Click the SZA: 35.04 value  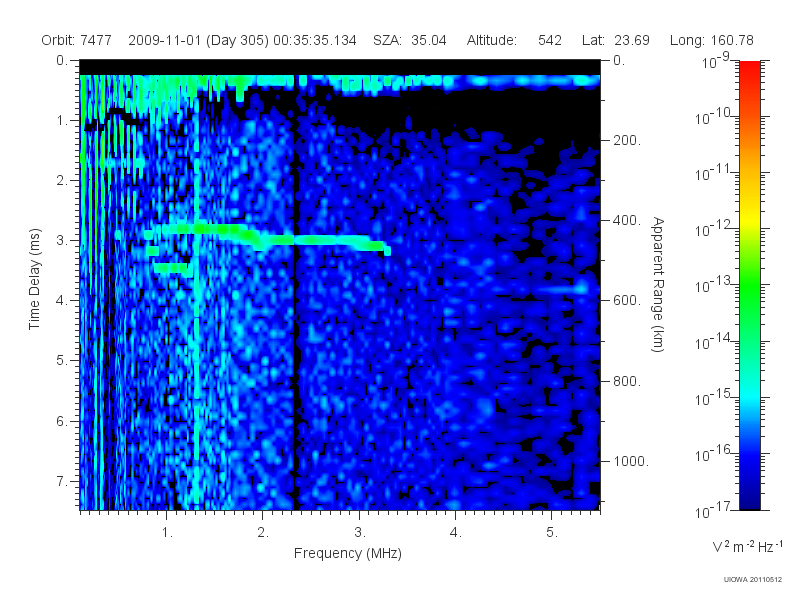pos(410,40)
